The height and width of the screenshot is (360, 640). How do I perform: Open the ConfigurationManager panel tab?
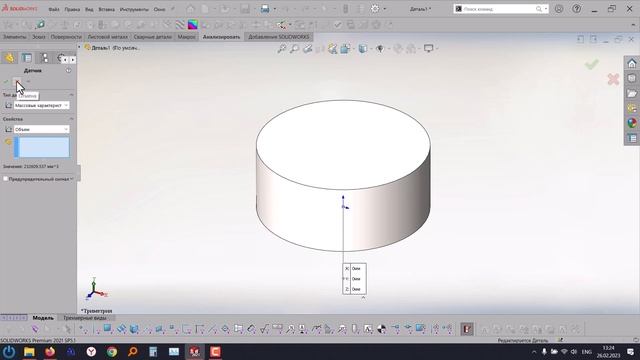coord(44,58)
